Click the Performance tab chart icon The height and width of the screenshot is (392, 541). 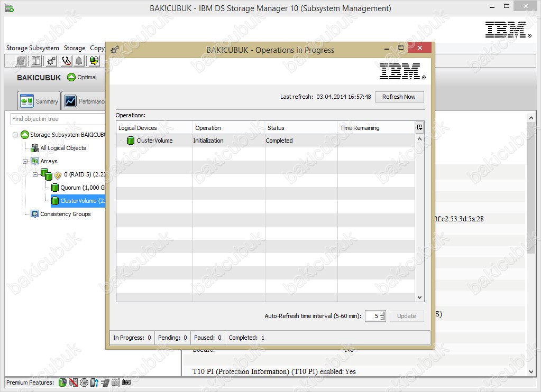pyautogui.click(x=70, y=101)
